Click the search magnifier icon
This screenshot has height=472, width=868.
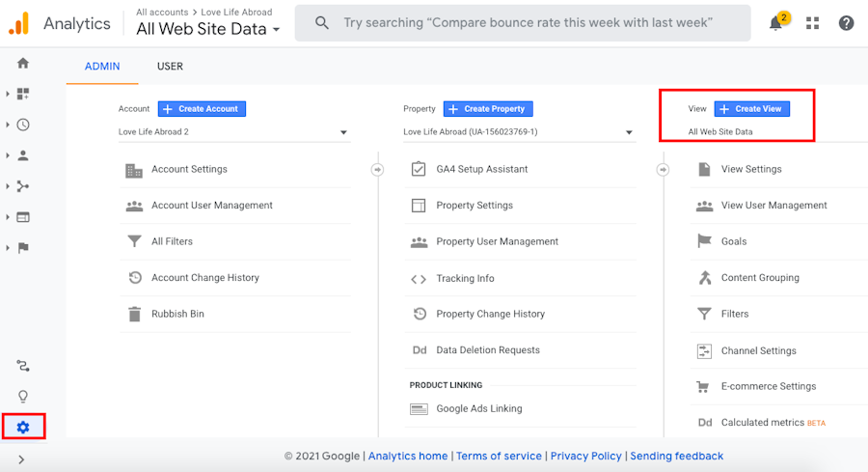pyautogui.click(x=321, y=23)
